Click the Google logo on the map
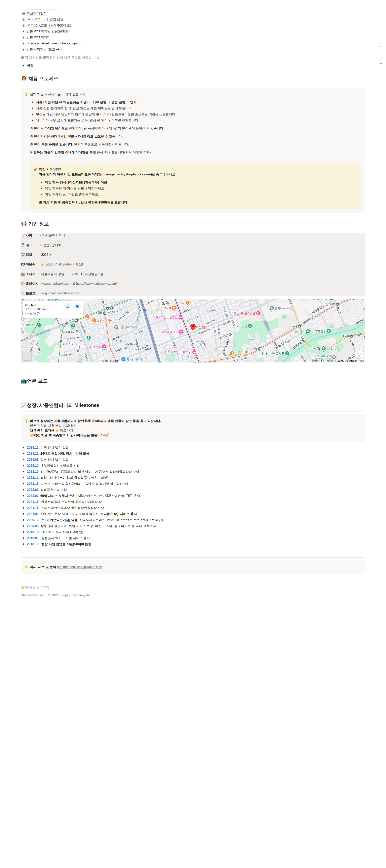The height and width of the screenshot is (868, 386). pos(192,357)
